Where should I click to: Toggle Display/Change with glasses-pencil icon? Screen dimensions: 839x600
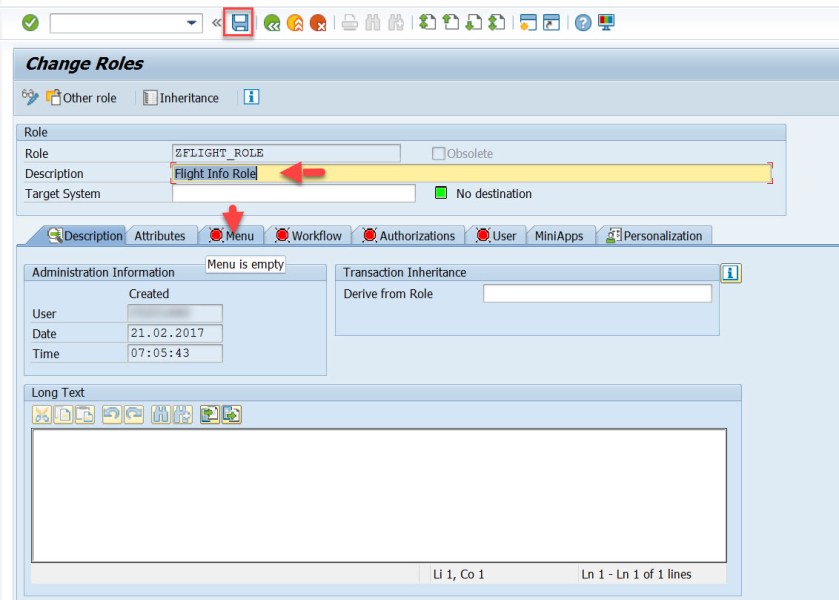pos(30,97)
